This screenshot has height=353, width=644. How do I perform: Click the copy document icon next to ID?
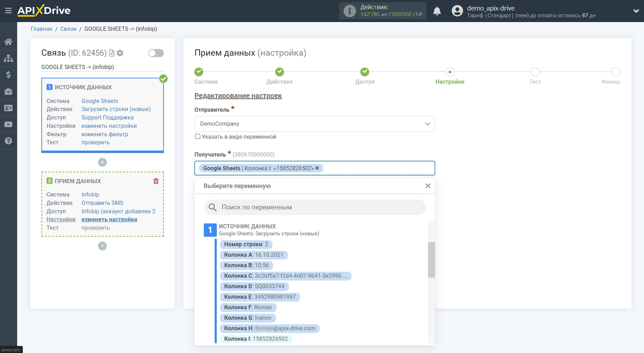point(112,53)
